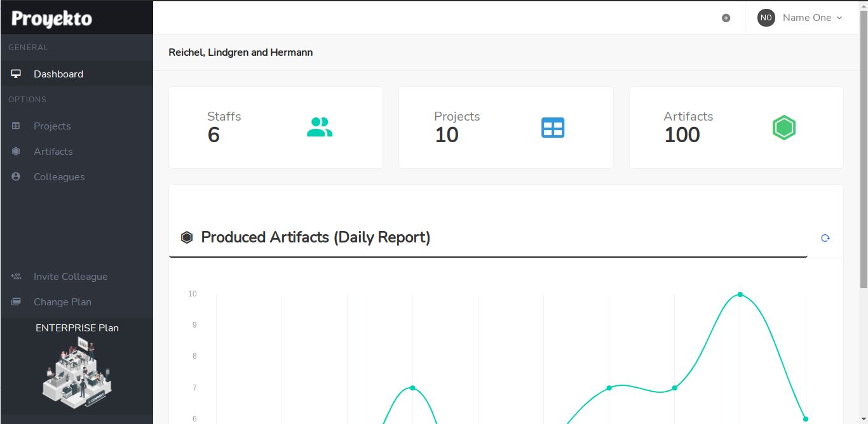Click the Projects count 10

tap(447, 135)
